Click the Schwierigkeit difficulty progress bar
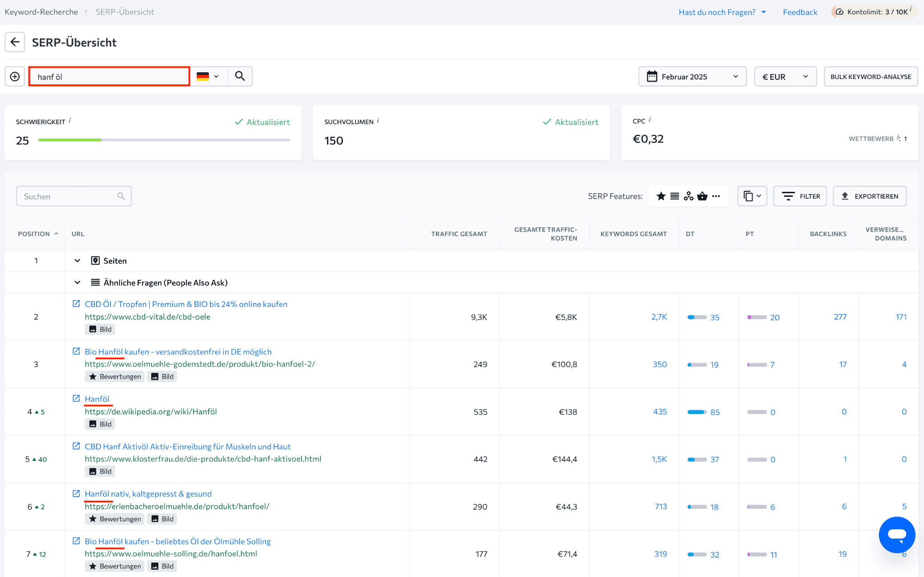The image size is (924, 577). point(164,140)
